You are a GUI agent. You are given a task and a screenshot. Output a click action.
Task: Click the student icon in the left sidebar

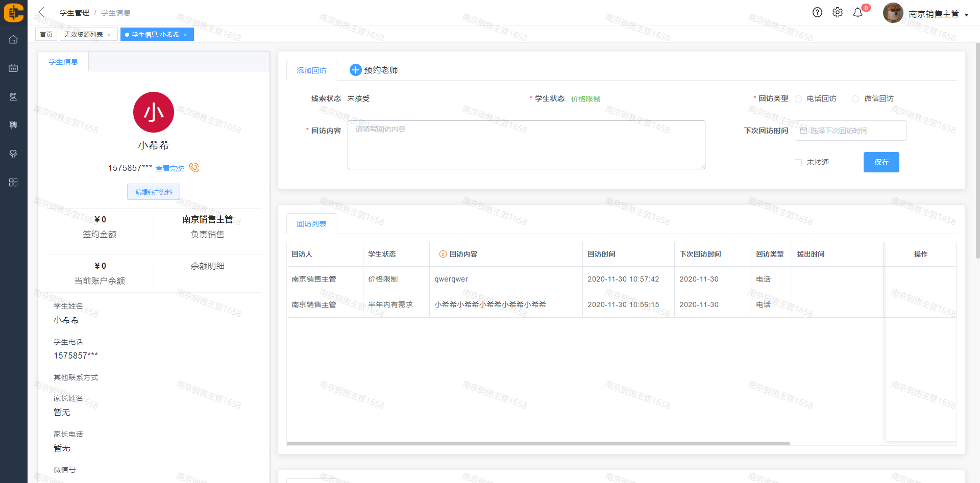click(13, 97)
